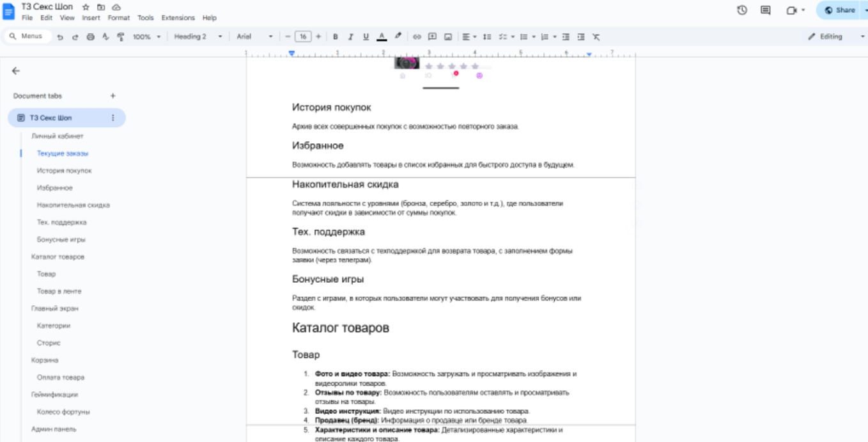The height and width of the screenshot is (442, 868).
Task: Click the Share button
Action: (x=840, y=10)
